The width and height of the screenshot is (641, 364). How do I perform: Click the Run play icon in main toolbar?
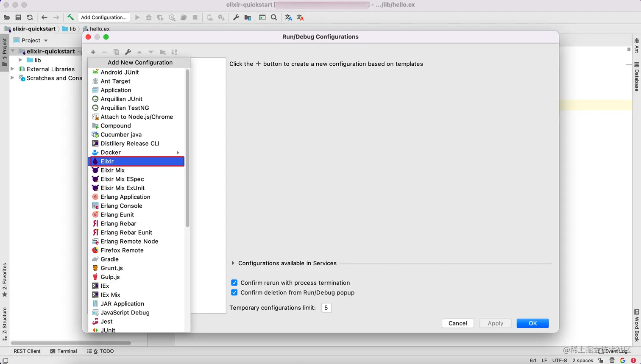[137, 17]
